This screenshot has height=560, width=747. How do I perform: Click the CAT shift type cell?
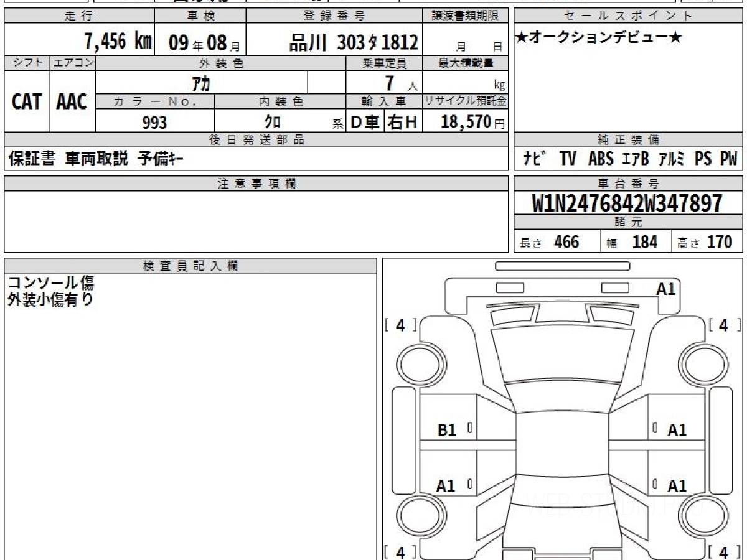coord(27,102)
